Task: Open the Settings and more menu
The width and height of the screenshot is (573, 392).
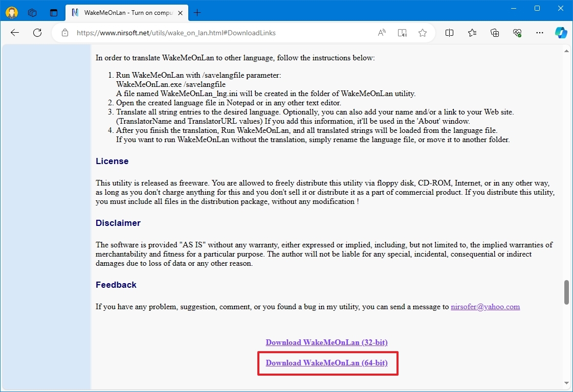Action: coord(539,32)
